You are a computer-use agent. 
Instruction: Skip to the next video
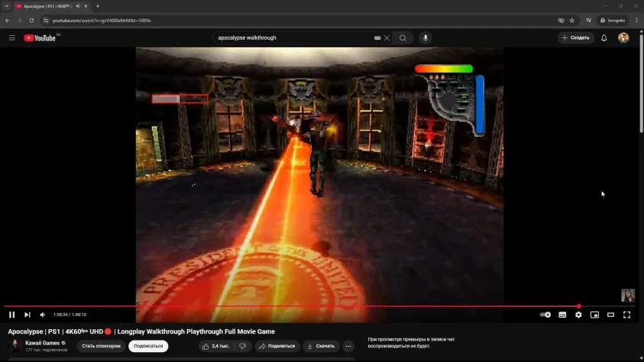[28, 315]
